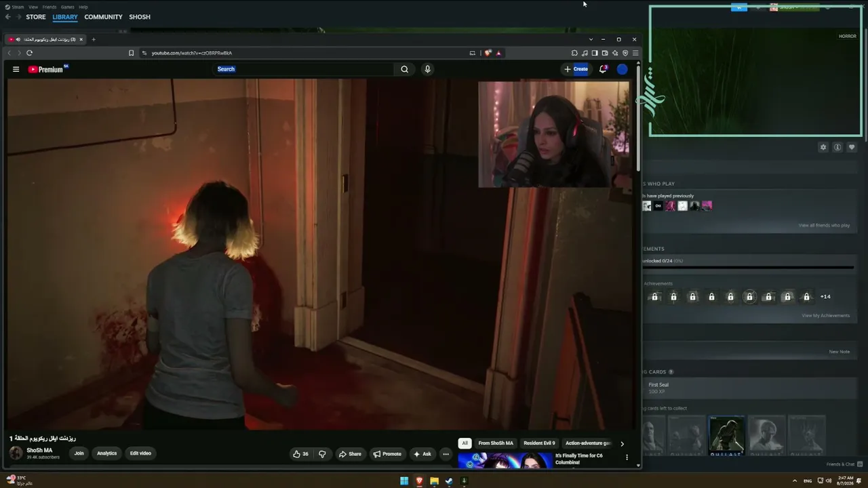The image size is (868, 488).
Task: Open more actions ellipsis under the video
Action: [446, 454]
